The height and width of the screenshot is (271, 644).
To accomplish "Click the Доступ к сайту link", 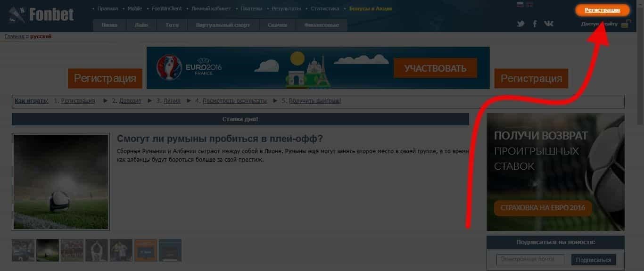I will click(x=599, y=24).
